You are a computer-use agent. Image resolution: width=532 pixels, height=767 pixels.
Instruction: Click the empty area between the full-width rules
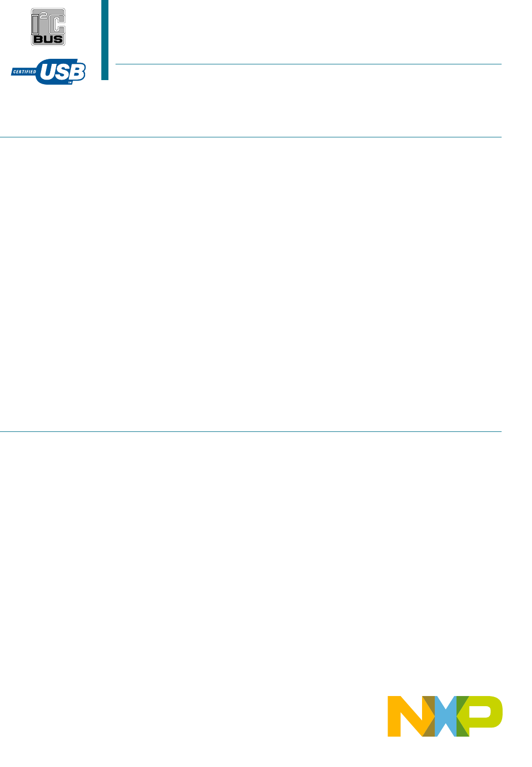point(251,284)
